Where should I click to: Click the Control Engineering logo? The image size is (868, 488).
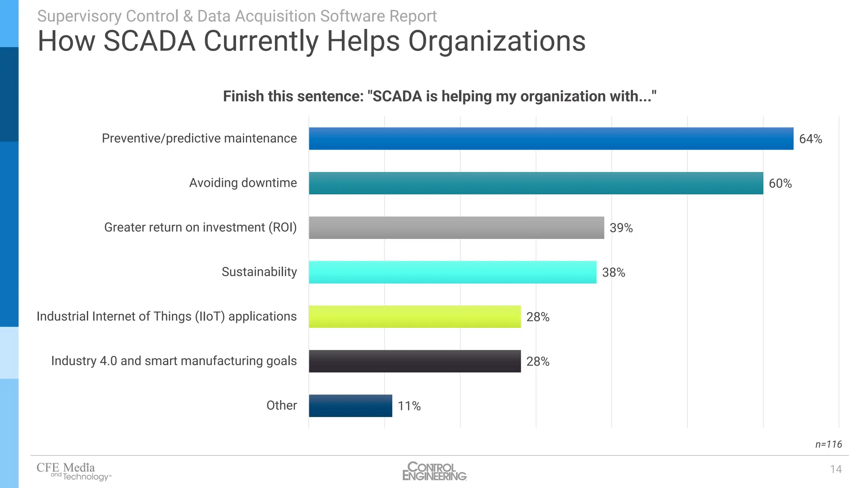pos(434,471)
